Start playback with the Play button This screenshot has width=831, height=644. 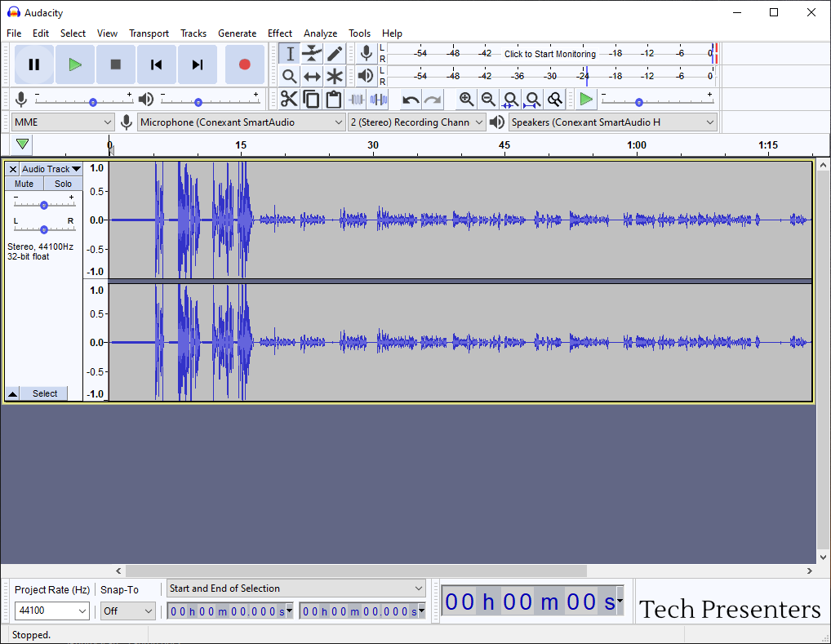[x=75, y=64]
